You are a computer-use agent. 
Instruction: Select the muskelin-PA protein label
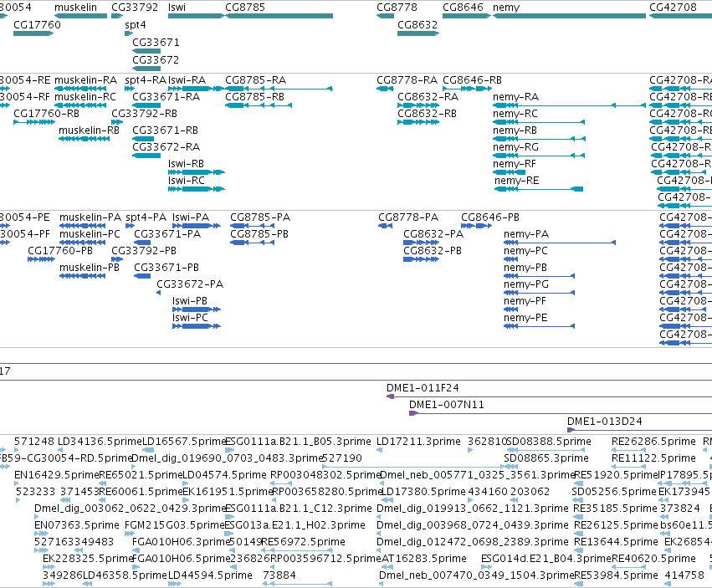[x=90, y=218]
